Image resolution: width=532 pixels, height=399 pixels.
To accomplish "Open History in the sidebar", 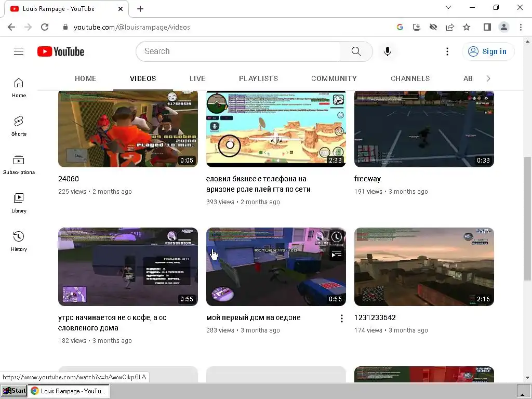I will click(19, 241).
